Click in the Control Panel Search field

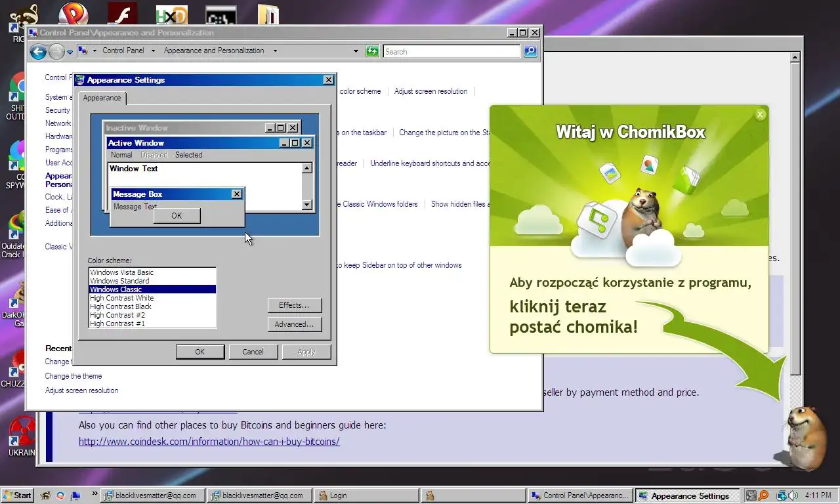pyautogui.click(x=451, y=51)
